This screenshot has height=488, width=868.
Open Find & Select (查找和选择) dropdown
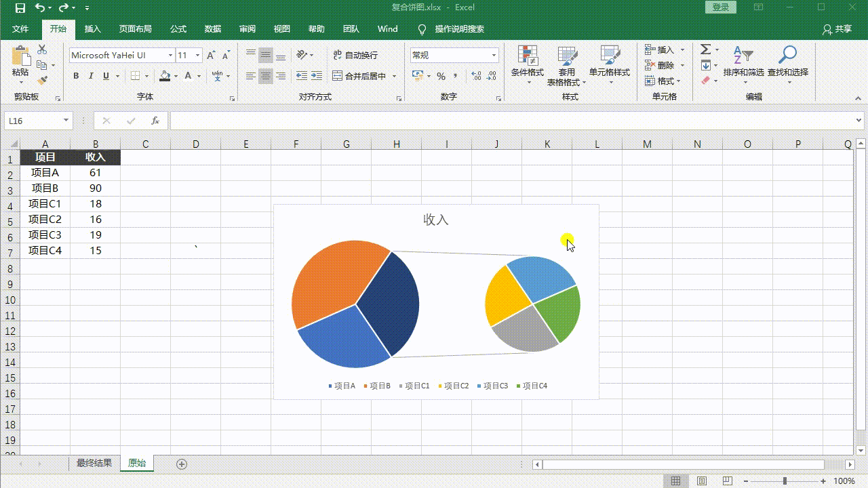787,65
